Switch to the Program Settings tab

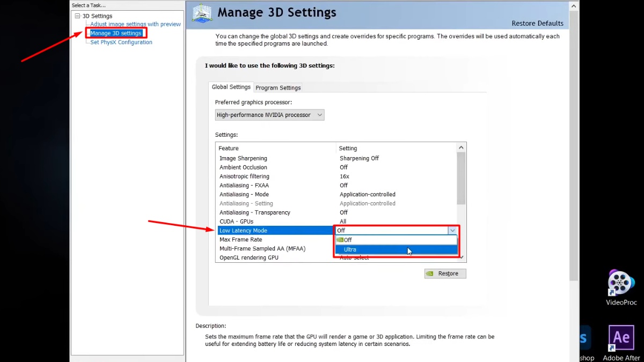pyautogui.click(x=278, y=87)
